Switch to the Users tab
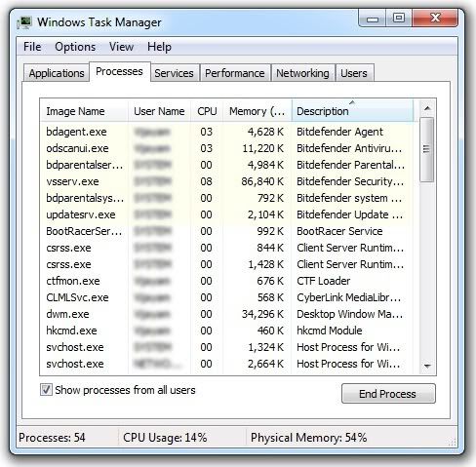The width and height of the screenshot is (476, 467). click(354, 73)
